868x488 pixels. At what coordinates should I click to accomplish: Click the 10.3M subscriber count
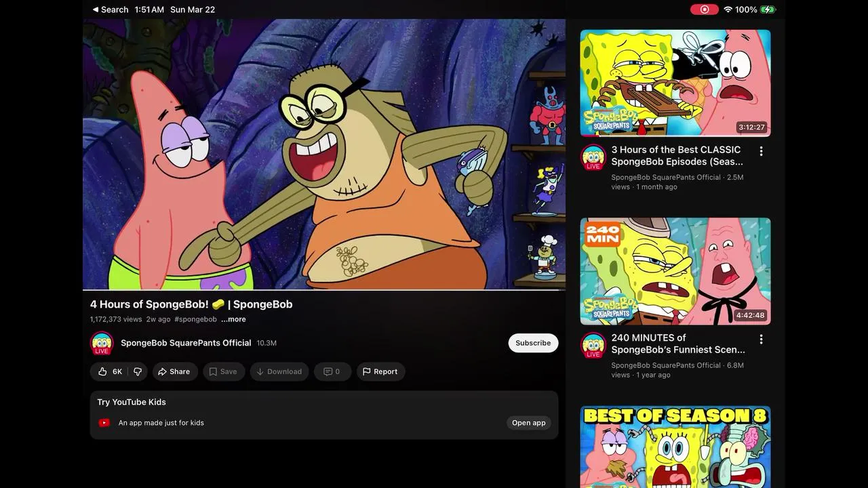click(267, 343)
